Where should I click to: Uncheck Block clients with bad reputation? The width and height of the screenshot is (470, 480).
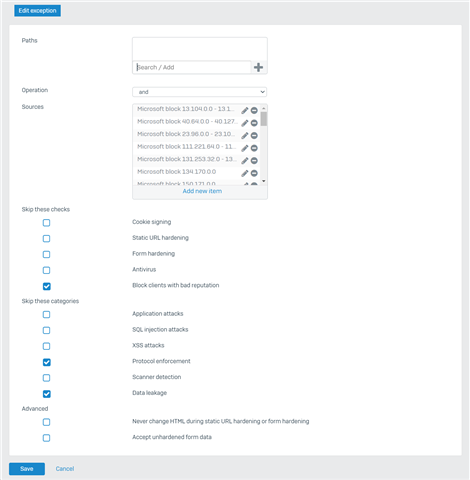[47, 286]
